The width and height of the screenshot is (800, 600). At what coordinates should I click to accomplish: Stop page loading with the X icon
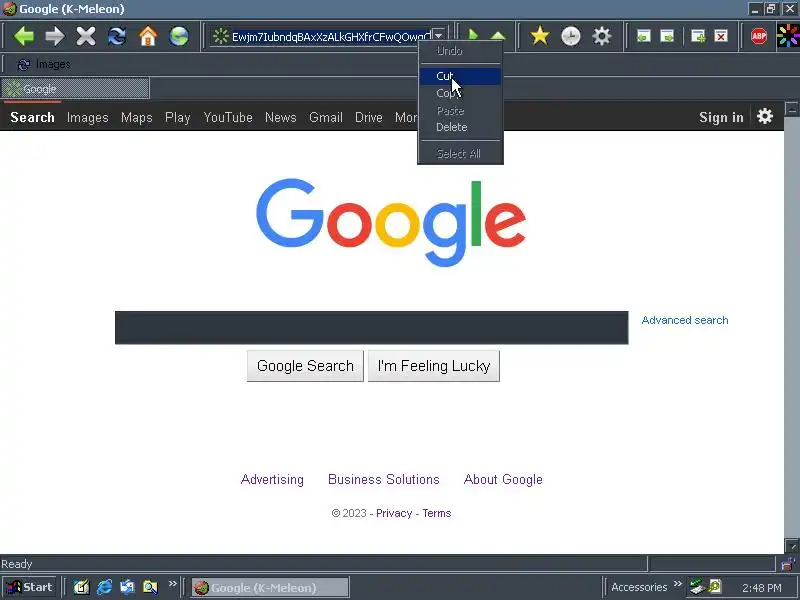(x=86, y=36)
